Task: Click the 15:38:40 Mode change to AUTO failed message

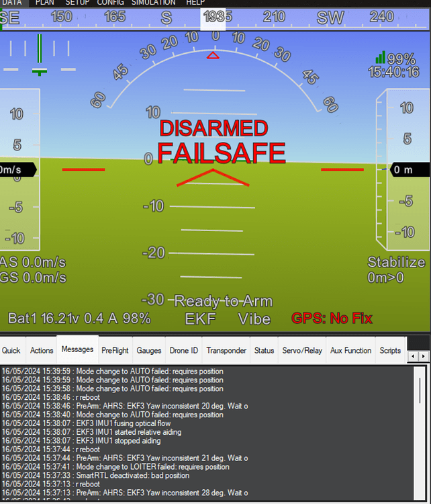Action: (x=112, y=415)
